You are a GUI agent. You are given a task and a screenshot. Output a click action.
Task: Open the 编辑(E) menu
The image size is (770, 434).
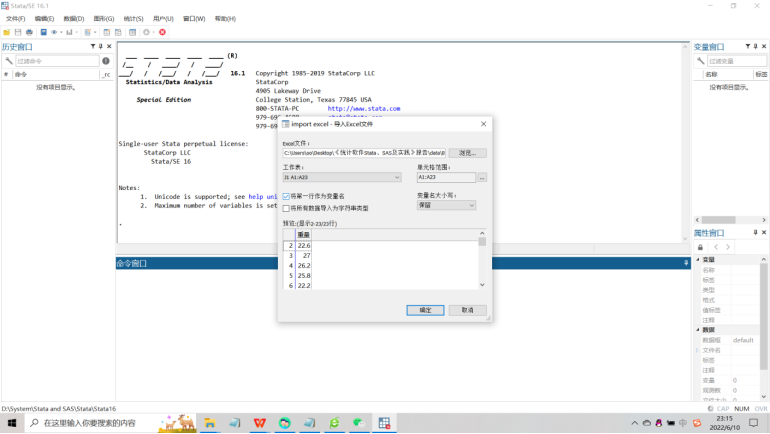(44, 19)
